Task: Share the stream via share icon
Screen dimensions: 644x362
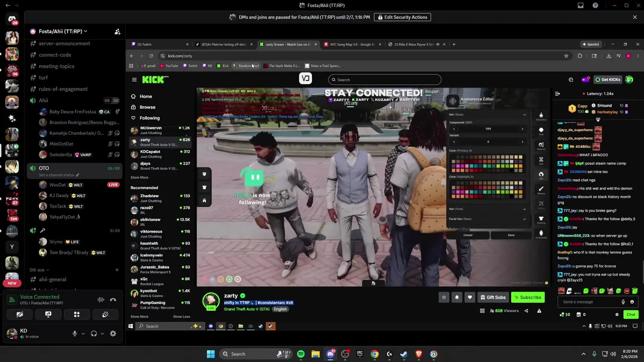Action: 526,311
